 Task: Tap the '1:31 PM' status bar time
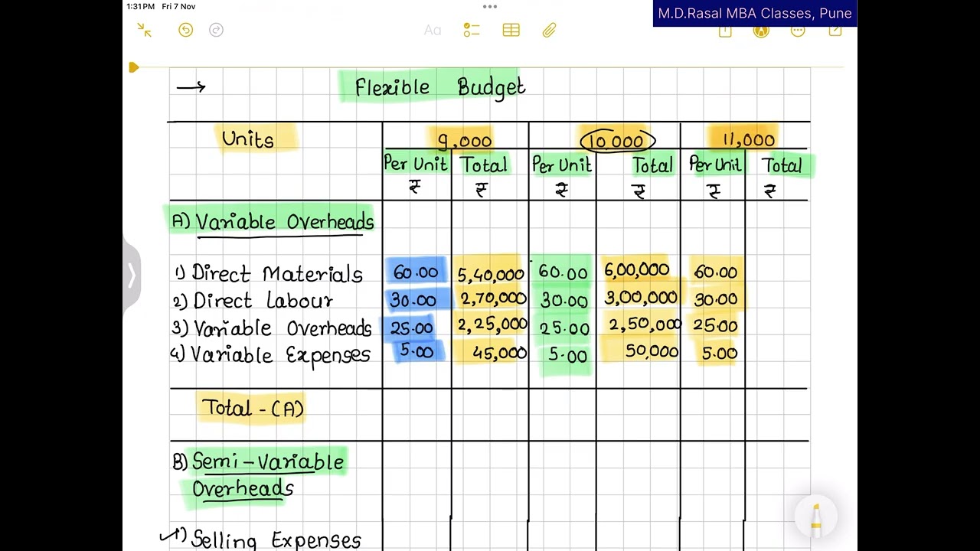[x=141, y=6]
